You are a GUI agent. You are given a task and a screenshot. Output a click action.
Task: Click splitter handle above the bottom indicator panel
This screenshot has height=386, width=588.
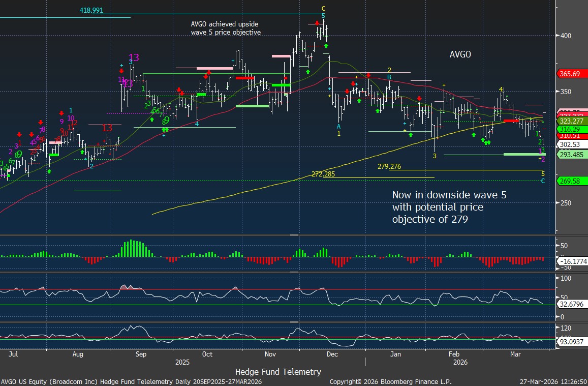pyautogui.click(x=294, y=321)
